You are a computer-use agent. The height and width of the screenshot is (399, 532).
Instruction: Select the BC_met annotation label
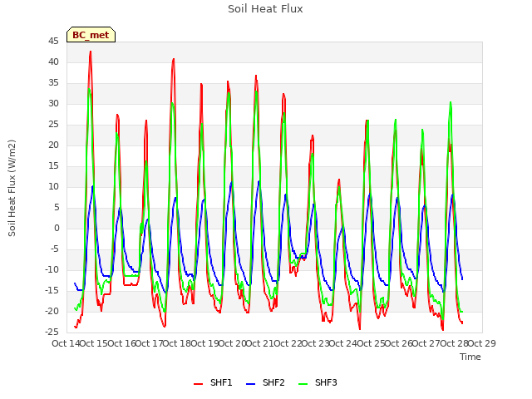pyautogui.click(x=91, y=35)
